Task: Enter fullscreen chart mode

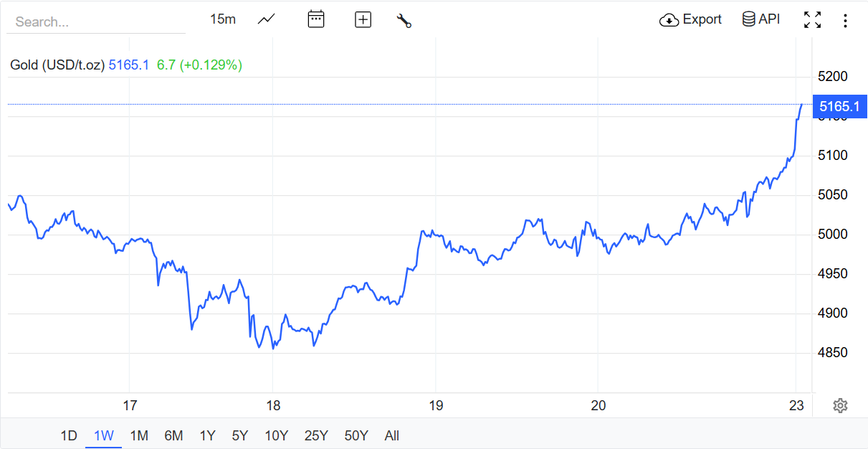Action: [x=812, y=20]
